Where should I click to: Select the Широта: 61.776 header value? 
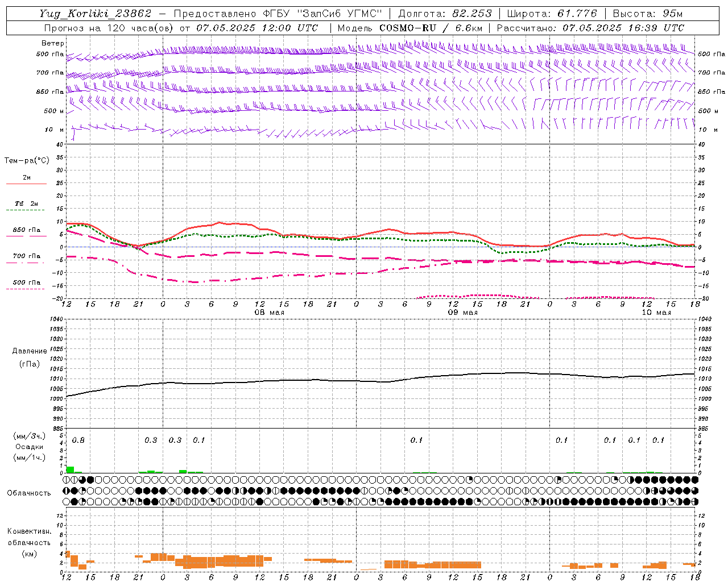pos(552,13)
